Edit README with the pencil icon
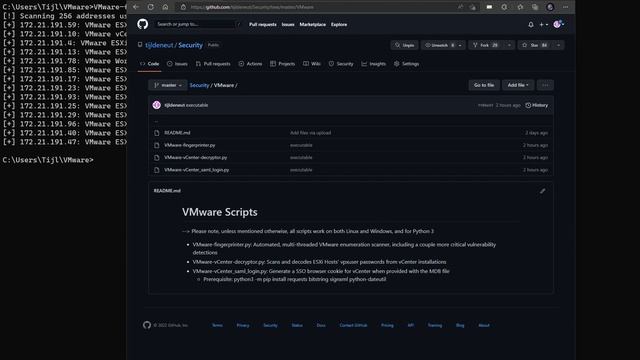This screenshot has width=640, height=360. coord(542,191)
